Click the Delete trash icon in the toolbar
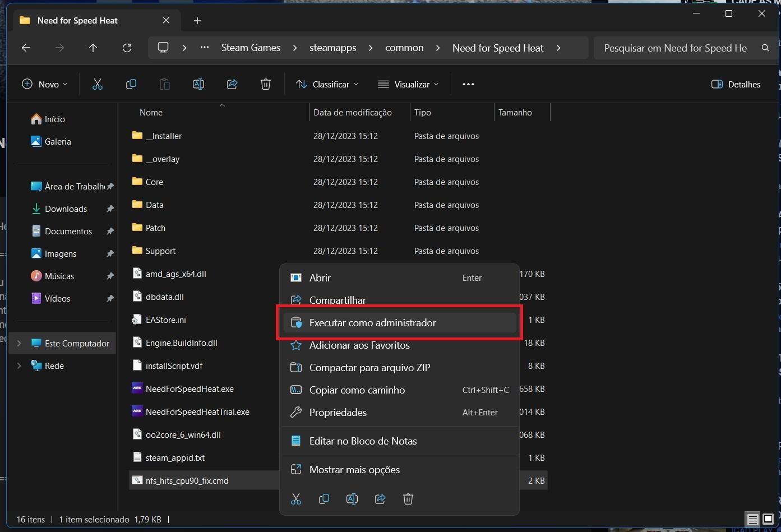 click(266, 84)
